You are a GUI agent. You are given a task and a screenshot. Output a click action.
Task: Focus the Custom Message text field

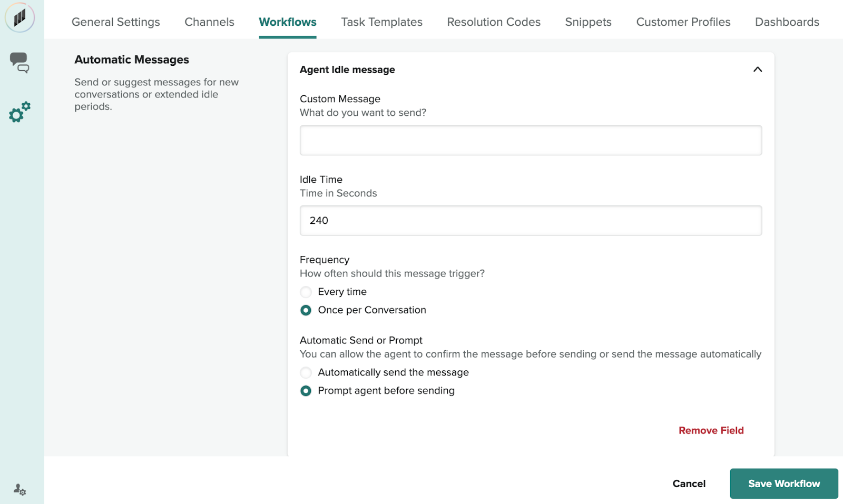pos(531,140)
